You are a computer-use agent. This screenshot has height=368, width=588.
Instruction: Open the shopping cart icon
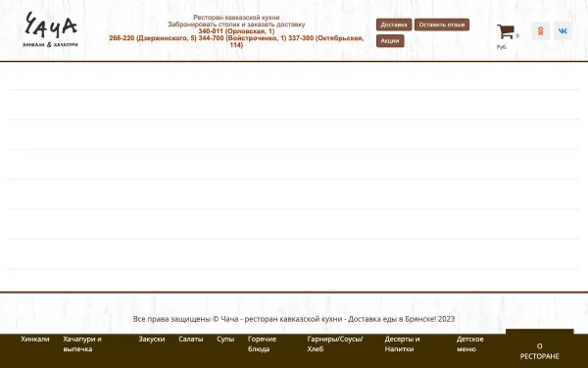pyautogui.click(x=505, y=31)
